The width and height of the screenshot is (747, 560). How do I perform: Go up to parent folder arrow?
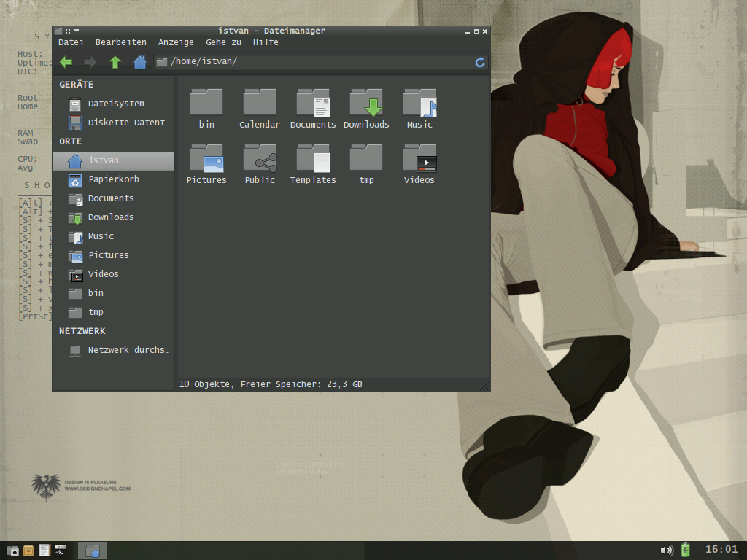[x=115, y=62]
